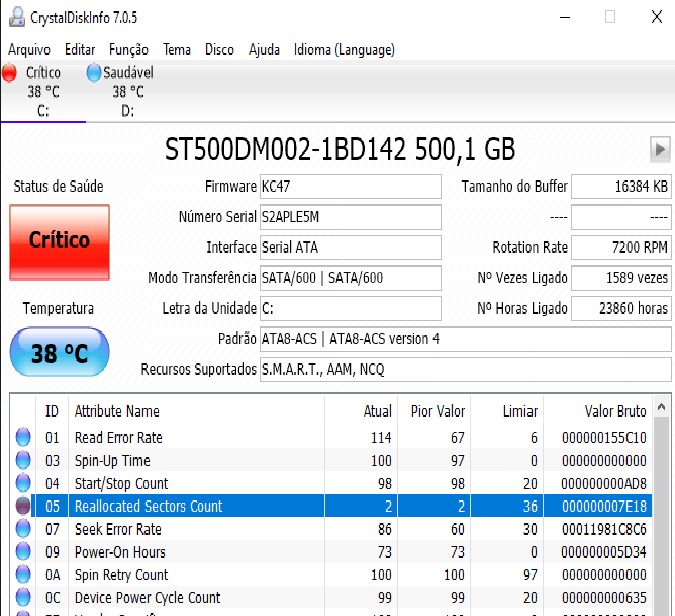Select the blue Saudável D: disk icon
This screenshot has width=675, height=616.
[93, 73]
